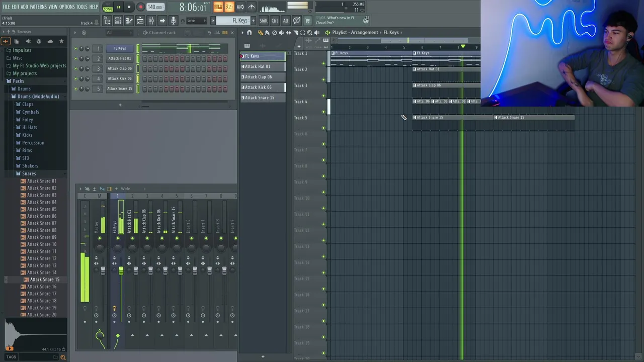Mute the Attack Kick 06 channel in rack
Image resolution: width=644 pixels, height=362 pixels.
click(x=75, y=78)
